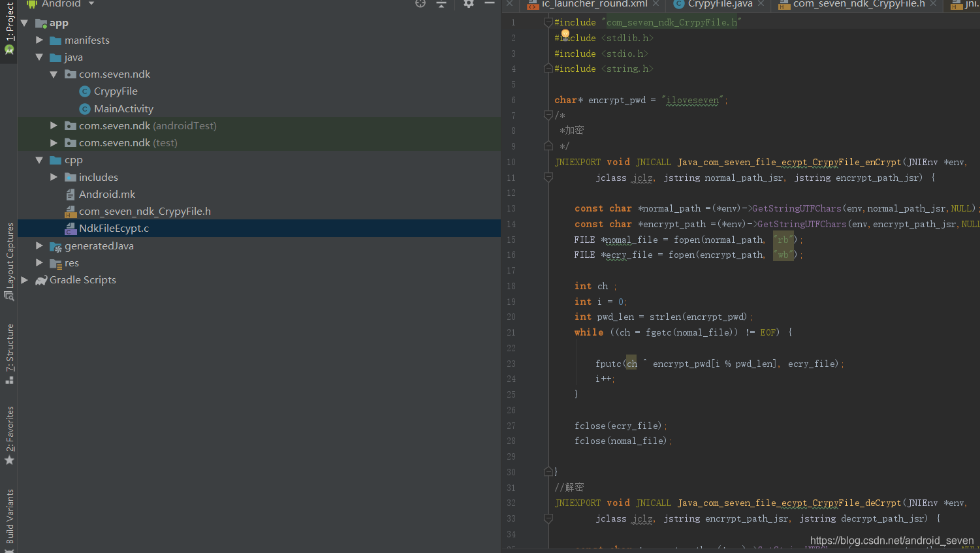Image resolution: width=980 pixels, height=553 pixels.
Task: Switch to com_seven_ndk_CrypyFile.h editor tab
Action: [859, 4]
